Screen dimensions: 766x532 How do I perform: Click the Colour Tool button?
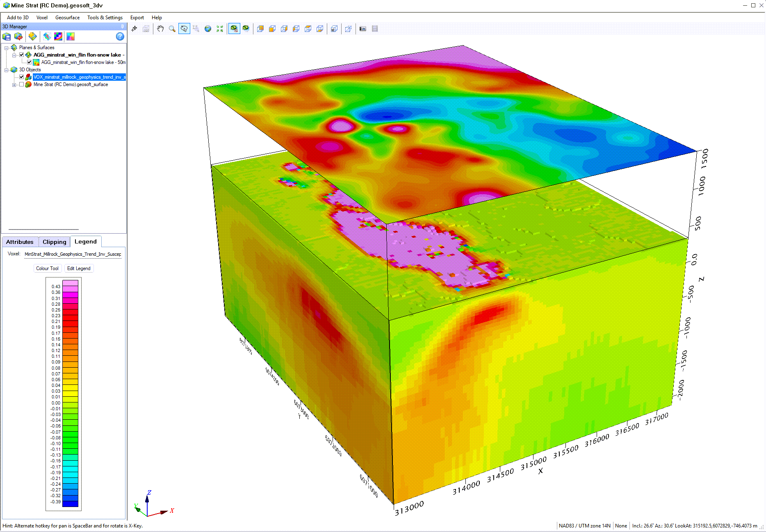coord(47,268)
